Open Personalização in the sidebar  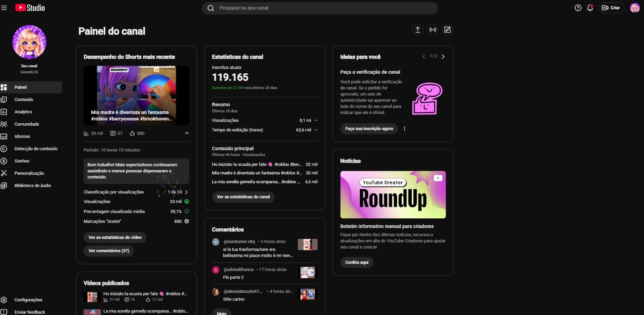31,173
